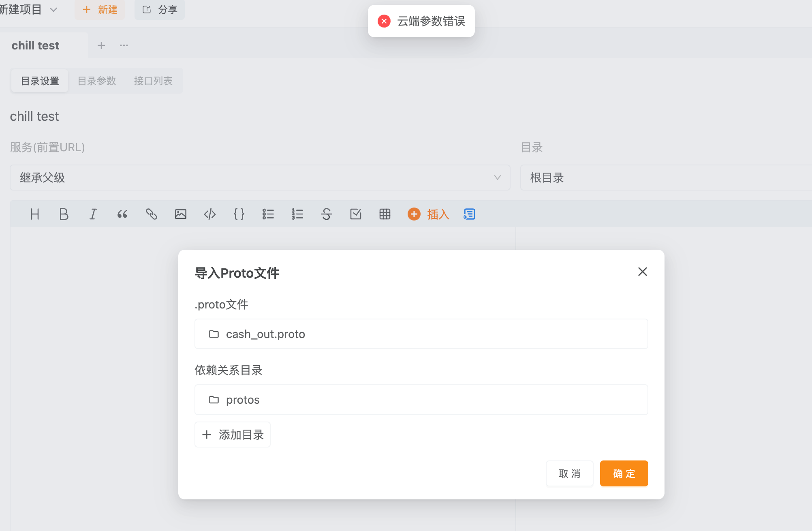The height and width of the screenshot is (531, 812).
Task: Click the 服务(前置URL) label
Action: pos(47,147)
